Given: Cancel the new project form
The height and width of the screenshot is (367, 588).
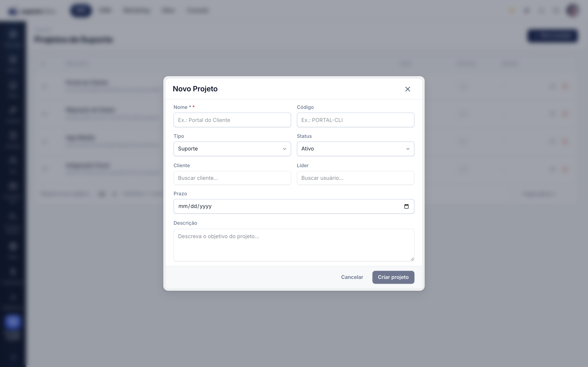Looking at the screenshot, I should 352,277.
